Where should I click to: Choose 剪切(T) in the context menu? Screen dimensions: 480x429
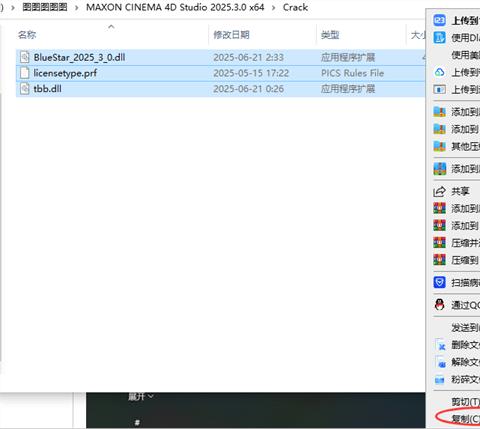[465, 402]
